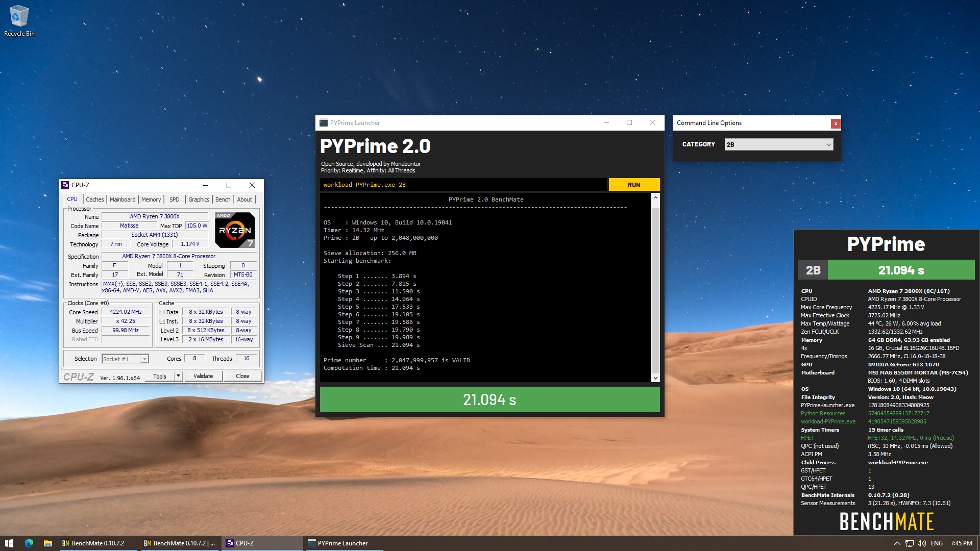
Task: Open the network status tray icon
Action: click(910, 543)
